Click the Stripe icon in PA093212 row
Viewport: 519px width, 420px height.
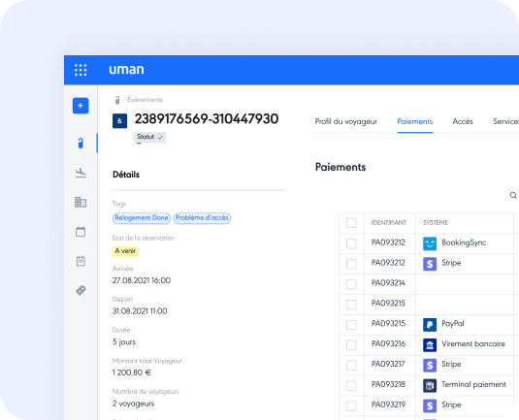click(430, 264)
